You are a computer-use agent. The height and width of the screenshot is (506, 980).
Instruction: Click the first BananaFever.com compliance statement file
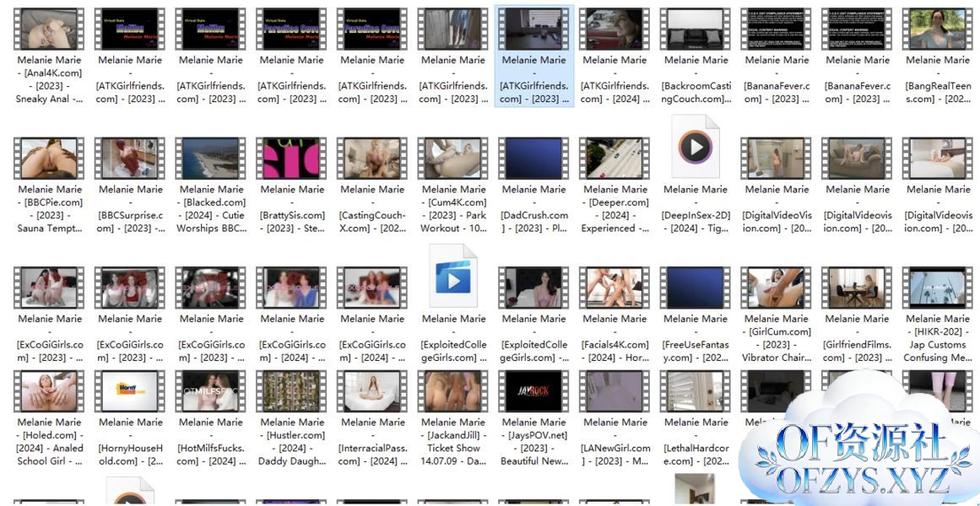tap(777, 29)
